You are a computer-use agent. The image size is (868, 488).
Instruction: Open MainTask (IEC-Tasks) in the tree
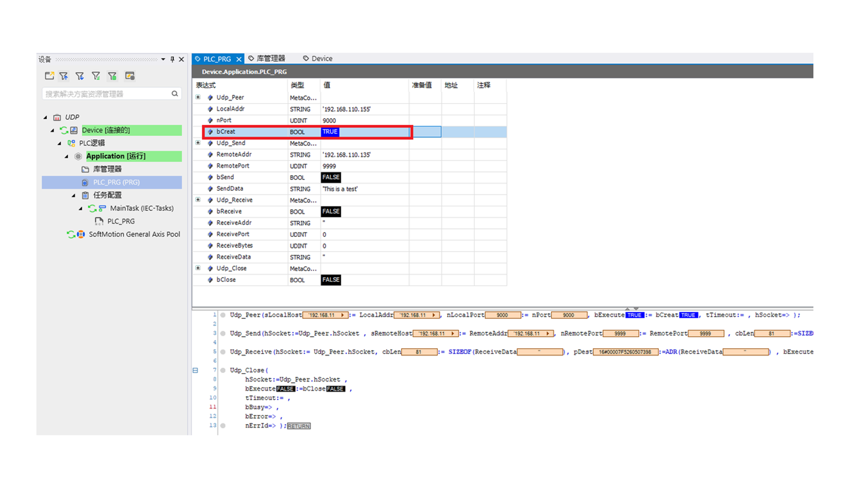click(x=142, y=208)
